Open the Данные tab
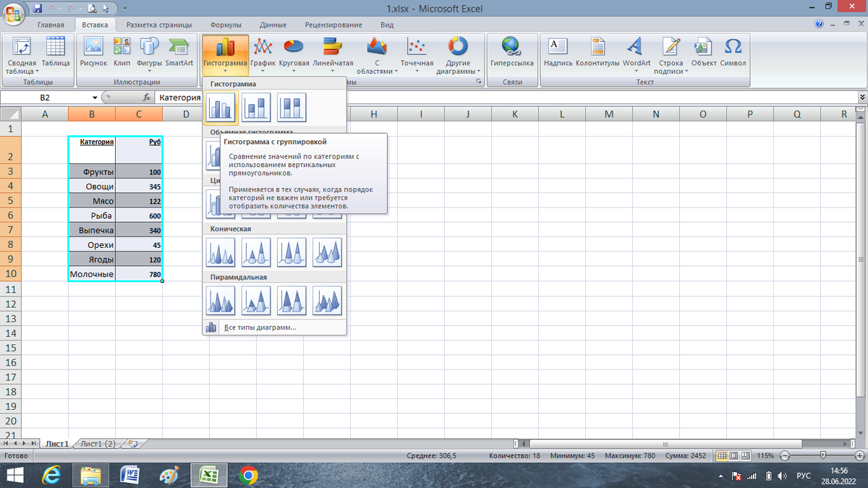The image size is (868, 488). pos(273,25)
